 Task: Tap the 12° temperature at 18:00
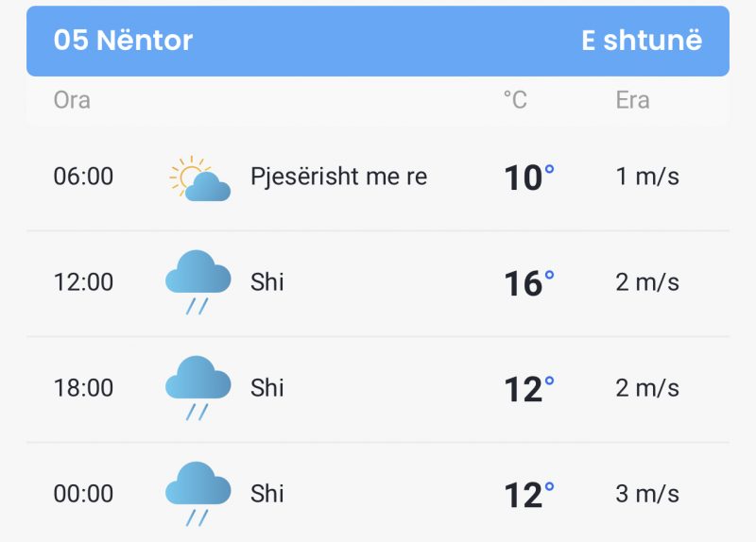pyautogui.click(x=529, y=389)
